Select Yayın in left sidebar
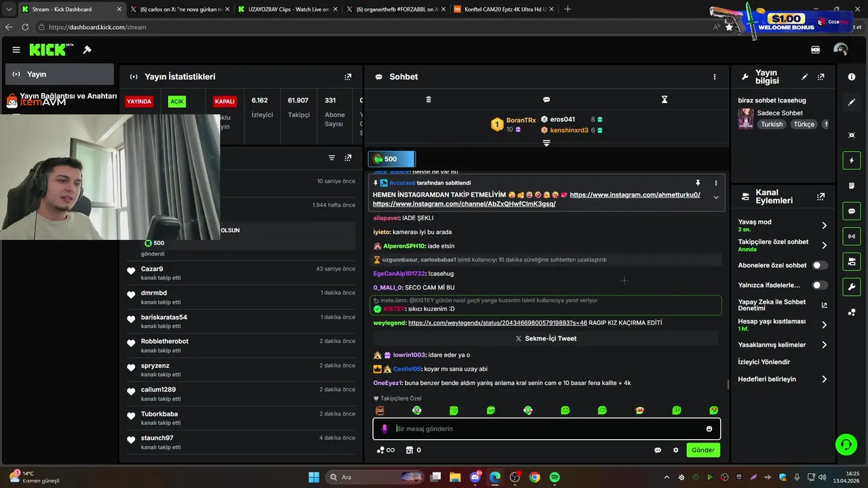Screen dimensions: 868x488 (x=60, y=74)
